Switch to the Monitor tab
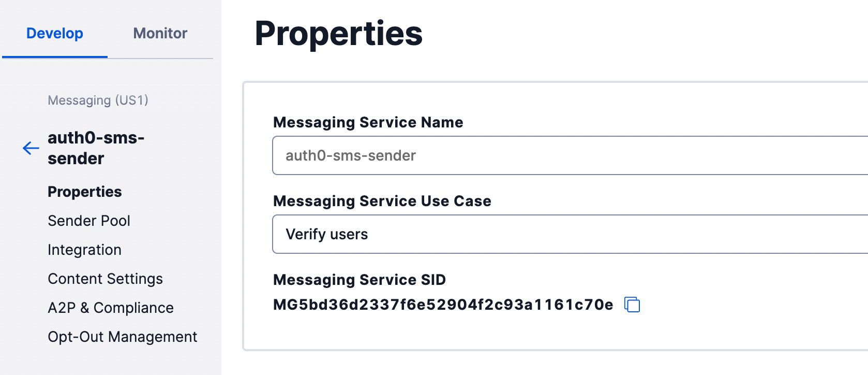Image resolution: width=868 pixels, height=375 pixels. 159,33
